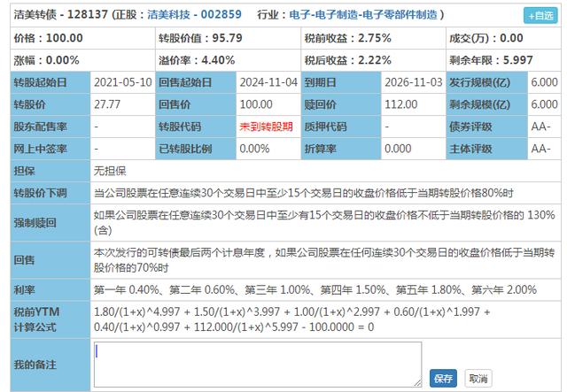Click the 剩余规模(亿) header cell
This screenshot has width=567, height=392.
(x=486, y=104)
